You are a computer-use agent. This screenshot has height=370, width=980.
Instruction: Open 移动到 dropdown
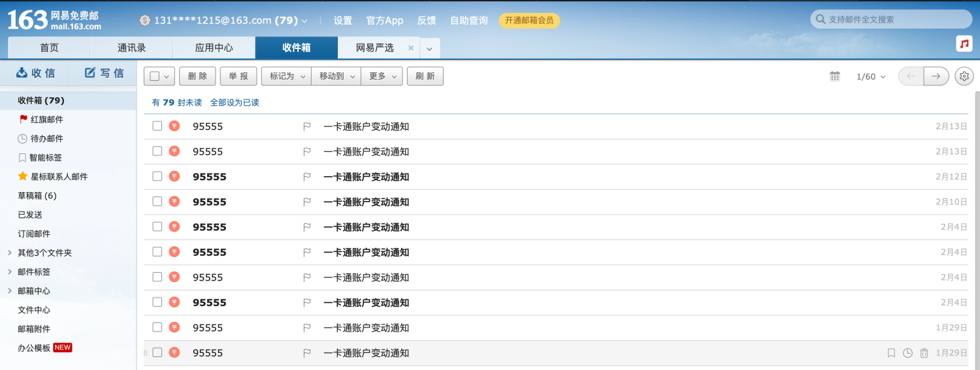(x=336, y=76)
